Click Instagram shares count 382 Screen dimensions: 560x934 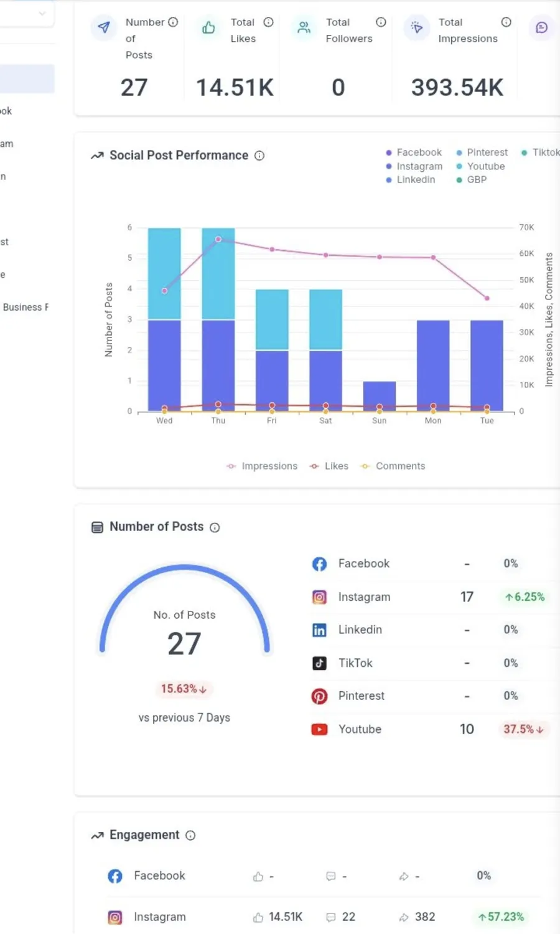point(425,917)
